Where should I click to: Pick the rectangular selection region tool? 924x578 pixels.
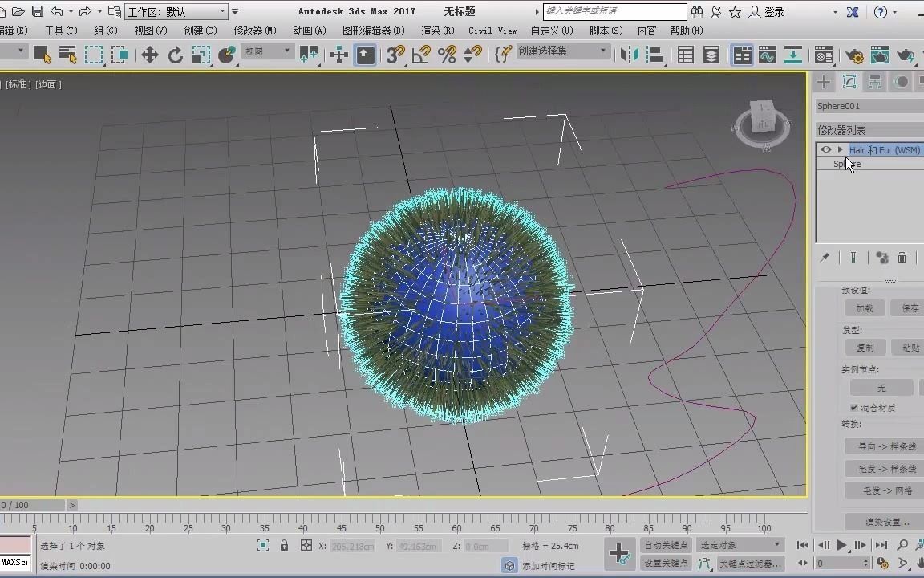(94, 55)
